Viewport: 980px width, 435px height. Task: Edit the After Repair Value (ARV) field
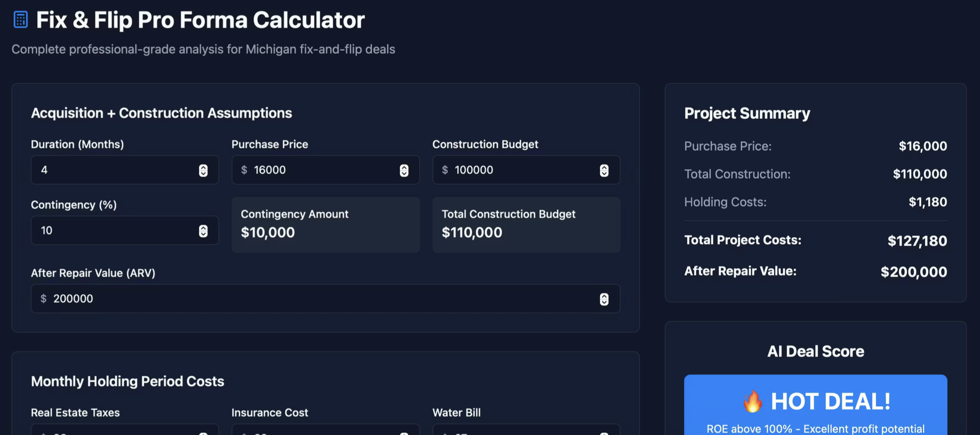(267, 299)
